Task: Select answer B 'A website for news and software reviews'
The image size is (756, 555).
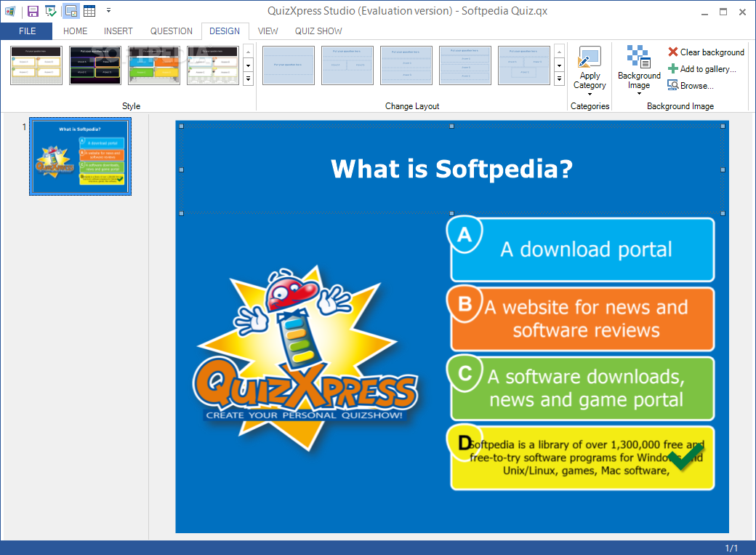Action: pos(582,319)
